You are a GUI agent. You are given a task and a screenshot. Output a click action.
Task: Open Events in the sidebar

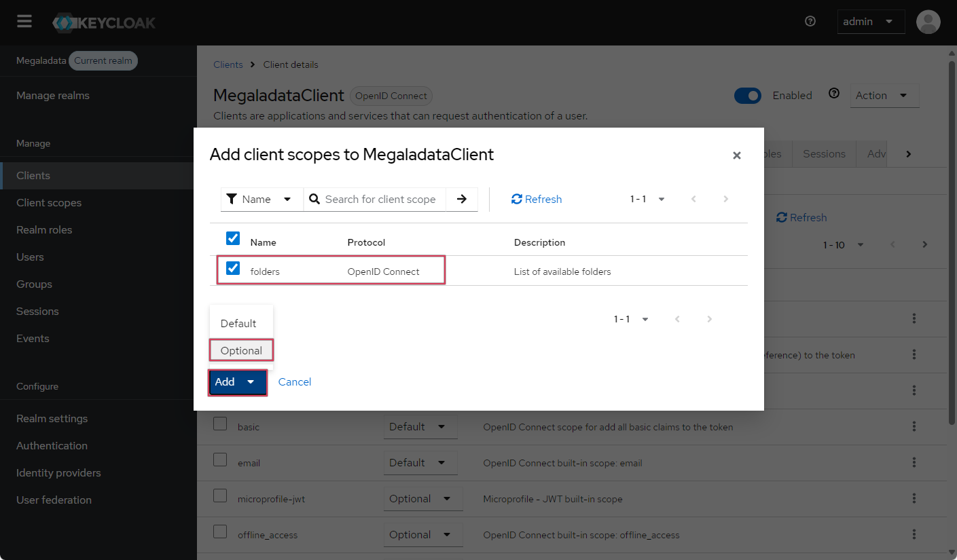click(98, 339)
